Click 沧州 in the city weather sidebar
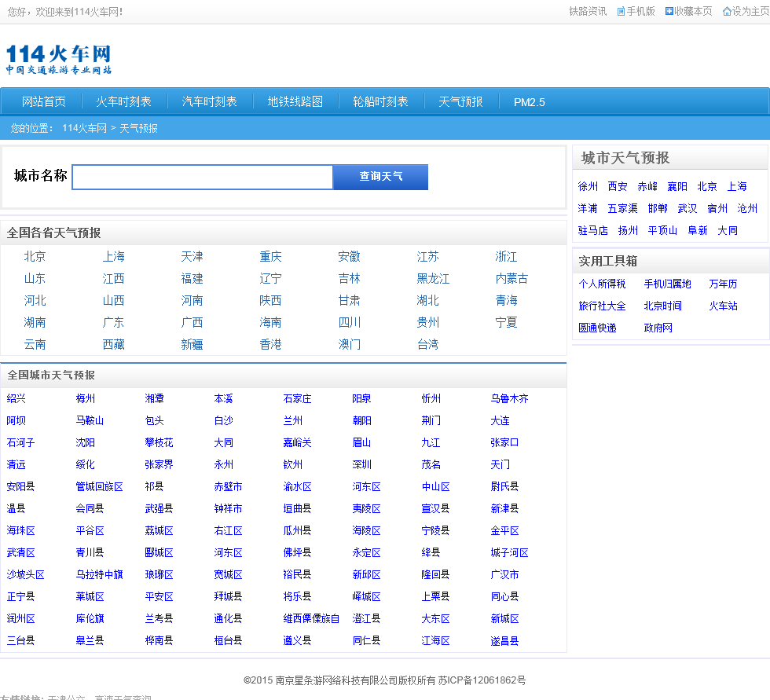The width and height of the screenshot is (770, 700). (747, 209)
